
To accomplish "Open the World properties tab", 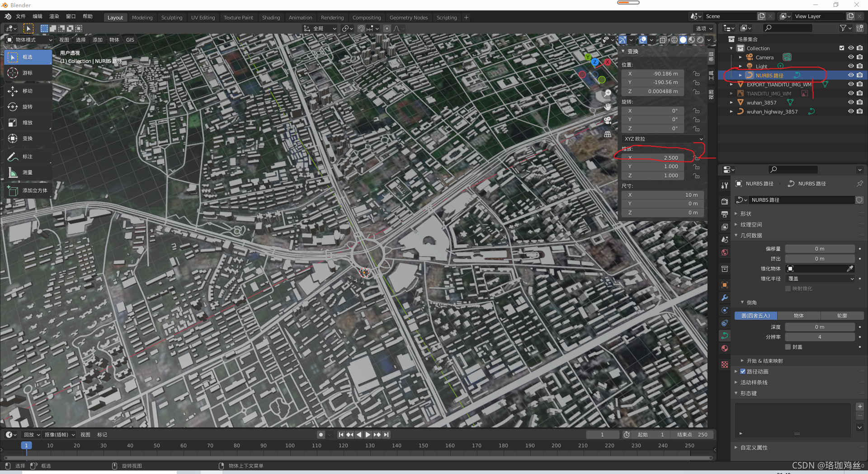I will [x=725, y=252].
